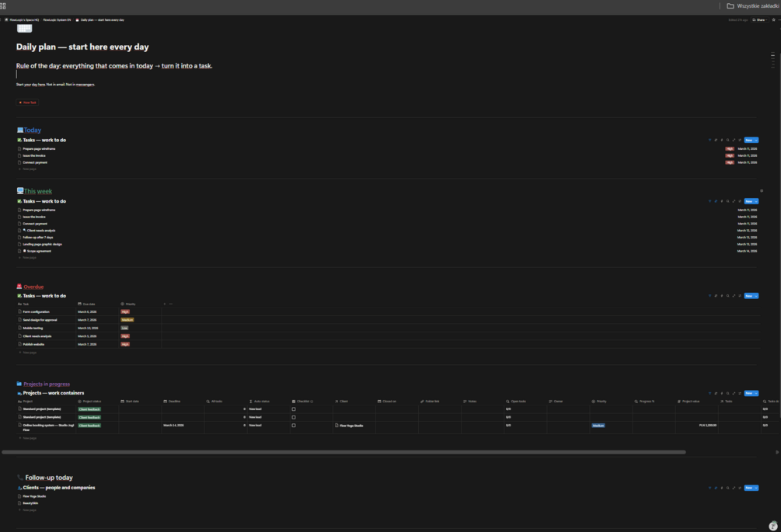
Task: Click the scroll-right arrow of the Projects table scrollbar
Action: point(777,452)
